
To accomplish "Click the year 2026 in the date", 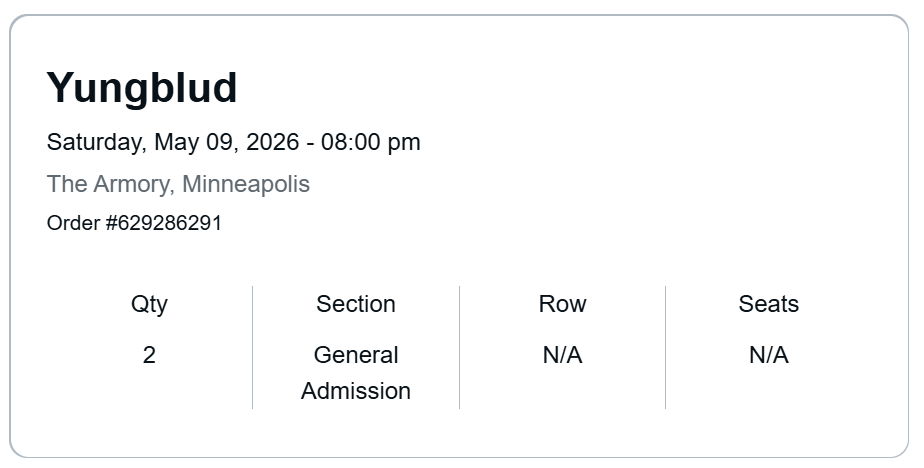I will click(272, 142).
